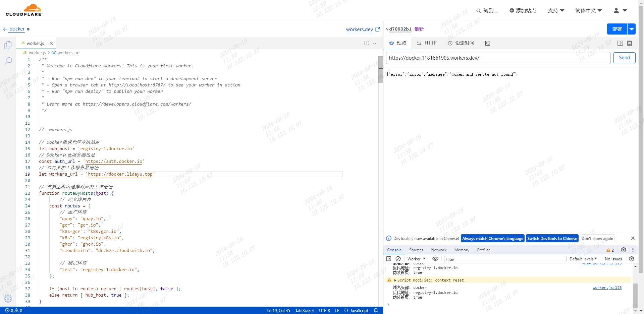This screenshot has height=314, width=644.
Task: Expand the 简体中文 language dropdown
Action: coord(589,10)
